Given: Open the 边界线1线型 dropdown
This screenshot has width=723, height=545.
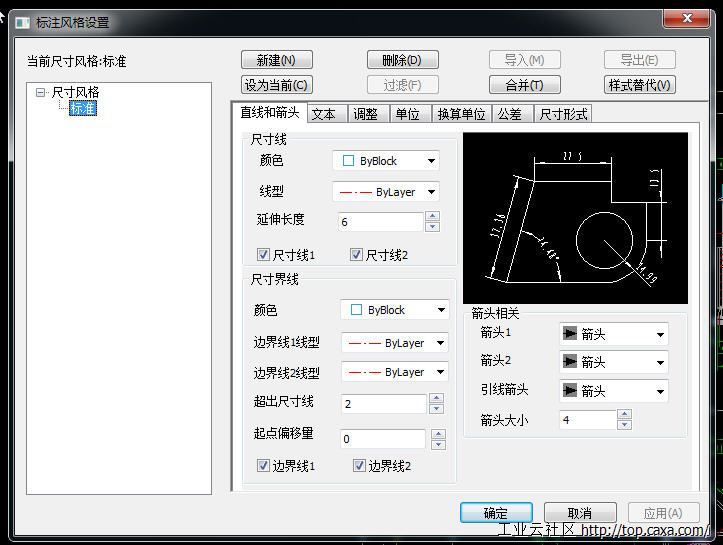Looking at the screenshot, I should click(439, 343).
